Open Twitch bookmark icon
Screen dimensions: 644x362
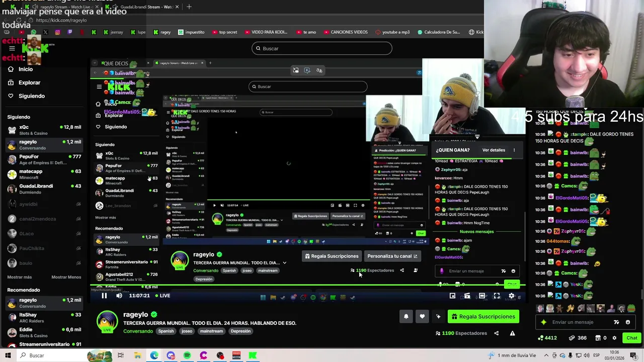pyautogui.click(x=69, y=32)
